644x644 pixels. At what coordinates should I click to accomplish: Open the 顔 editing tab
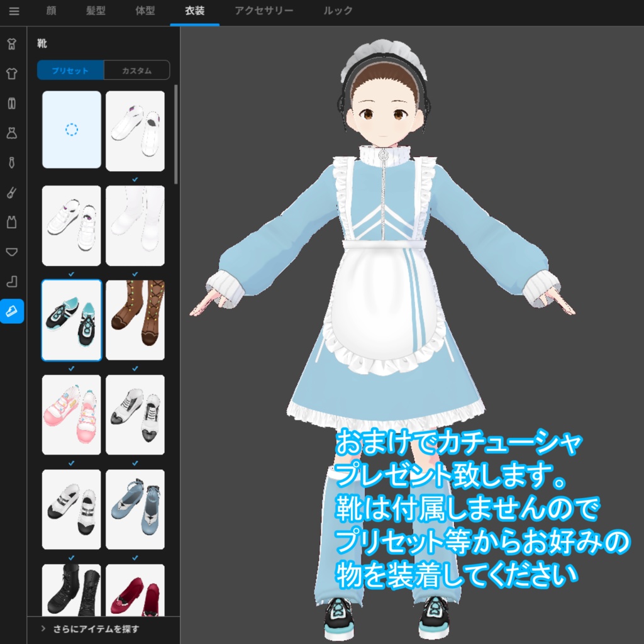pos(52,11)
